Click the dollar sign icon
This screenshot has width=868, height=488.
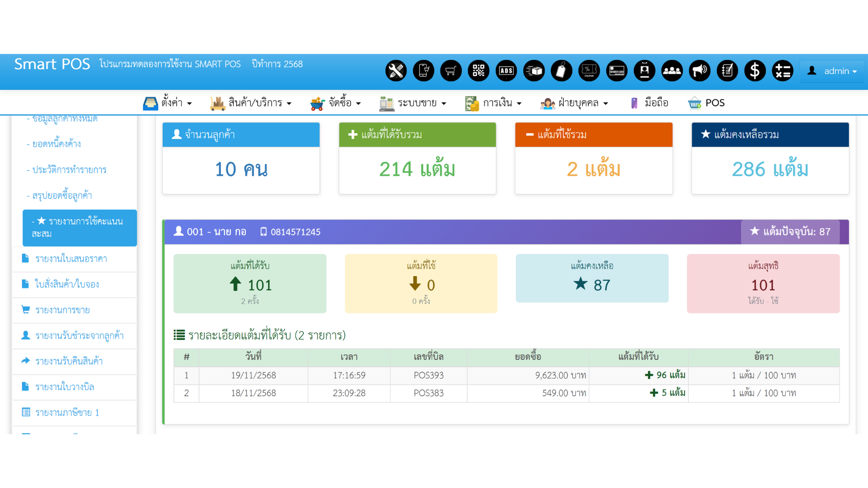coord(755,71)
